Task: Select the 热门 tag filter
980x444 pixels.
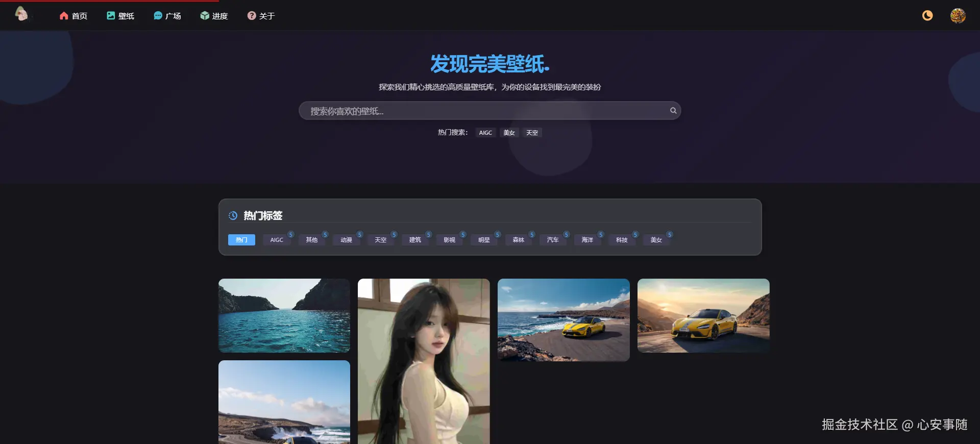Action: pos(241,240)
